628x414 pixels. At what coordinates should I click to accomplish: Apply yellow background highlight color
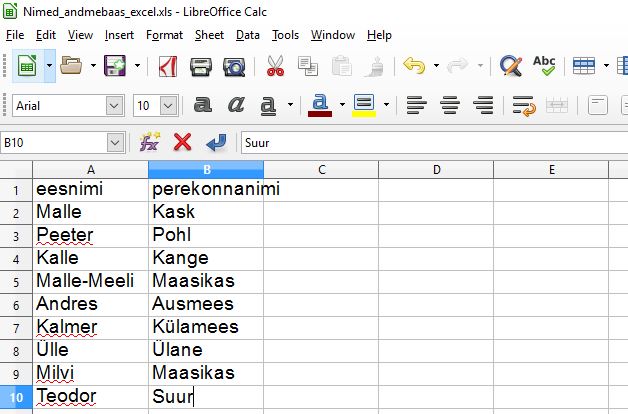(364, 106)
